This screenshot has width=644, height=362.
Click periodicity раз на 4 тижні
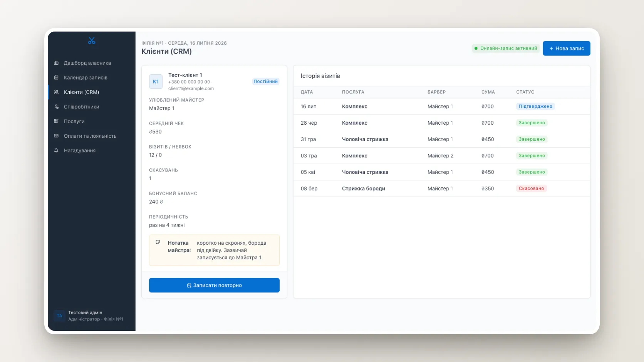167,225
